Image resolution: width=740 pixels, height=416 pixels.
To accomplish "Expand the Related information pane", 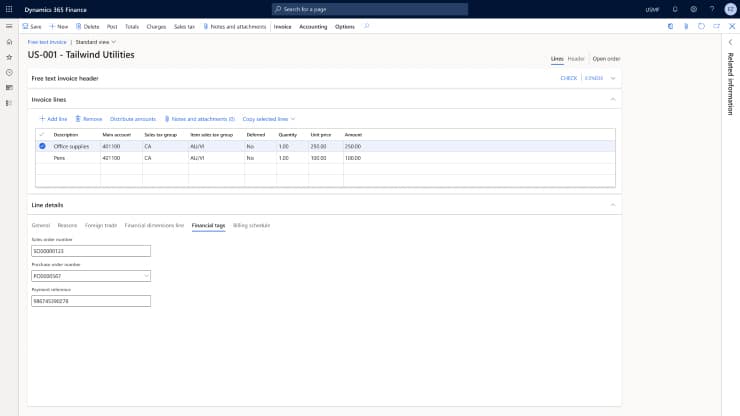I will [x=731, y=42].
